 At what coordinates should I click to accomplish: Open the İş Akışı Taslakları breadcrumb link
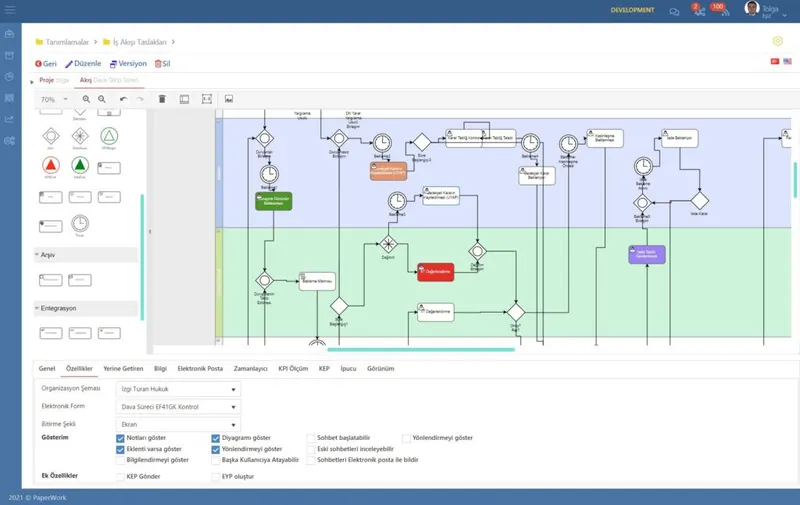[139, 42]
